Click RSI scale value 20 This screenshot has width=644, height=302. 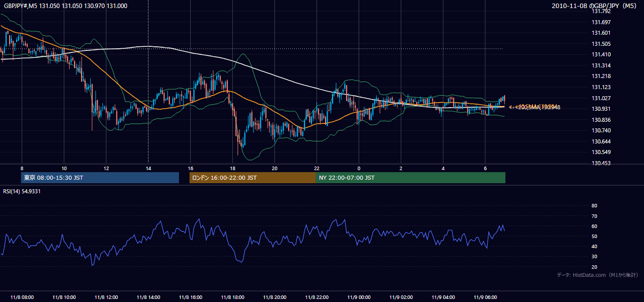pos(594,267)
